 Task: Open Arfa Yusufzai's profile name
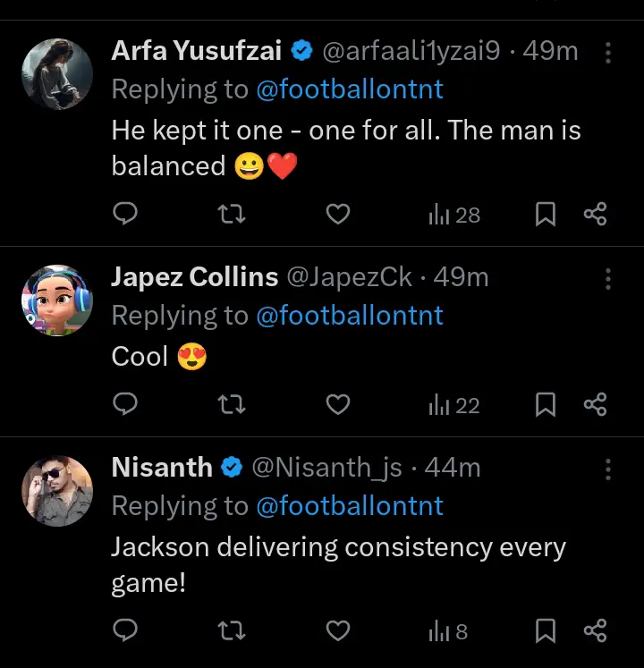click(x=197, y=51)
